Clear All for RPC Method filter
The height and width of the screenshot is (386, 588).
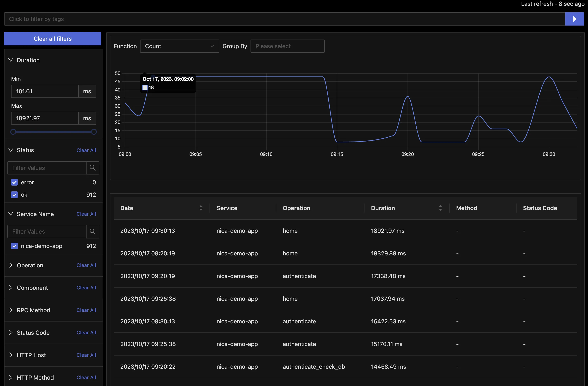click(86, 310)
